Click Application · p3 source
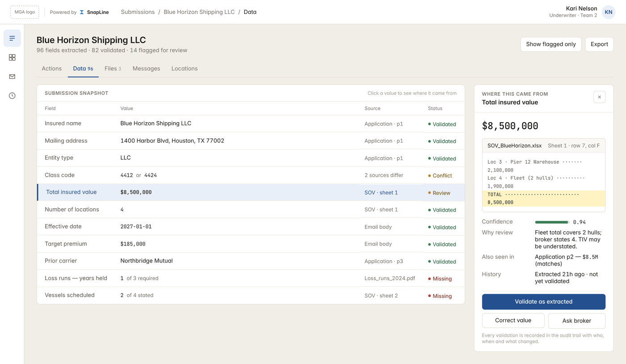Screen dimensions: 626x364 (x=384, y=261)
